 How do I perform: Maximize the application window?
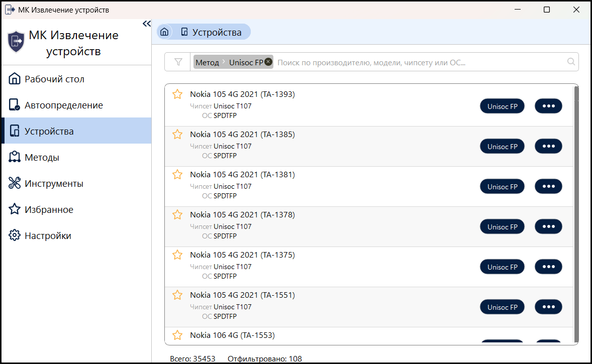pos(547,10)
